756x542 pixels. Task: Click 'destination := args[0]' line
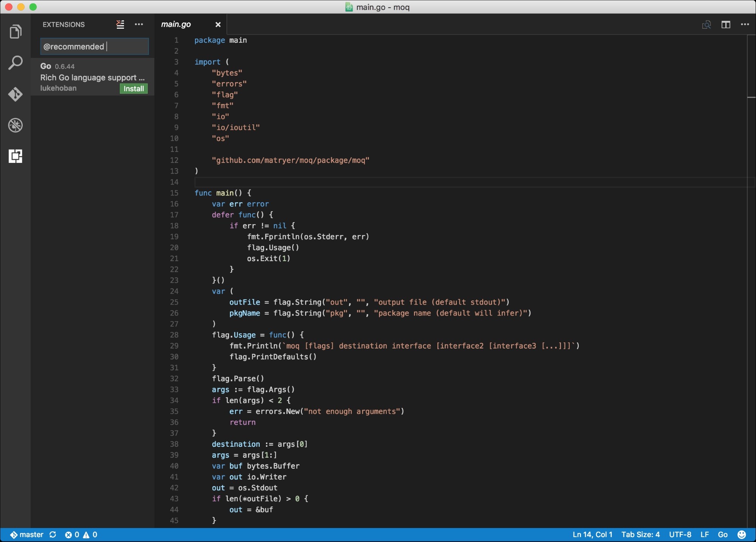(x=260, y=444)
